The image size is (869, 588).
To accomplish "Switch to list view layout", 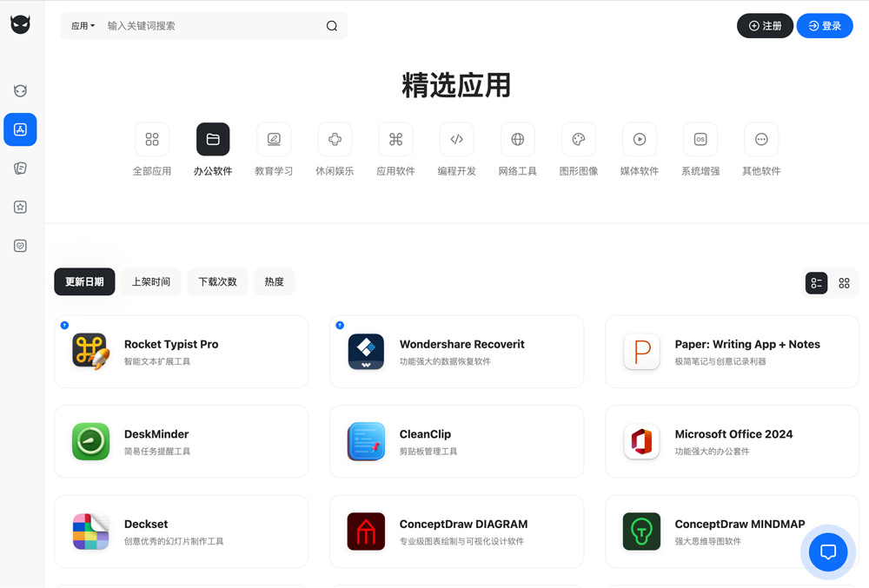I will tap(816, 283).
